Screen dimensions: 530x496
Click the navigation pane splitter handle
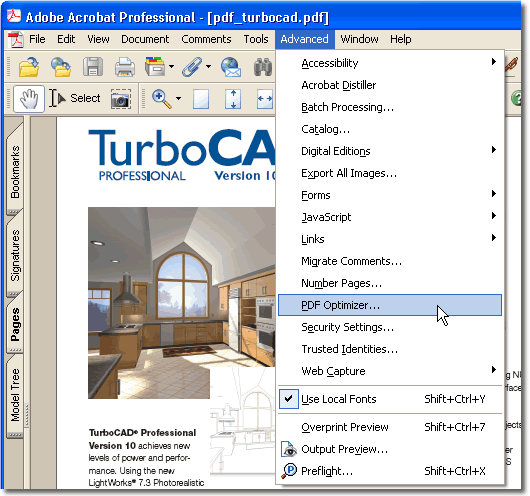(27, 415)
